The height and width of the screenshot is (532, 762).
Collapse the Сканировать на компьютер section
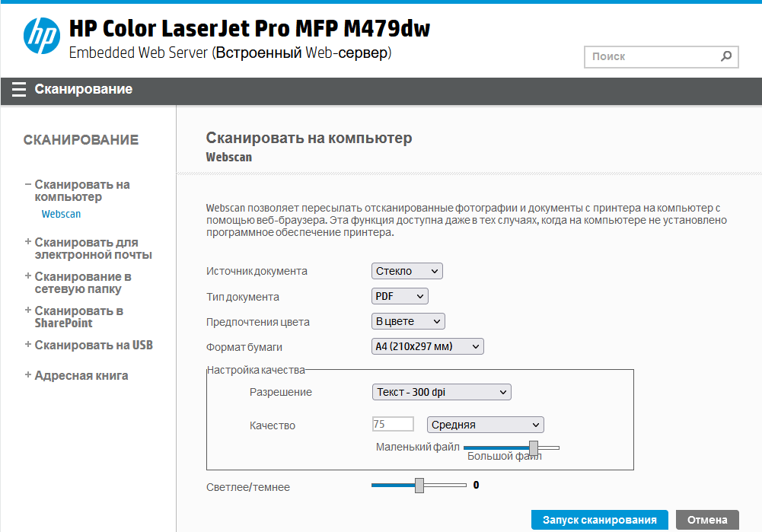tap(28, 185)
